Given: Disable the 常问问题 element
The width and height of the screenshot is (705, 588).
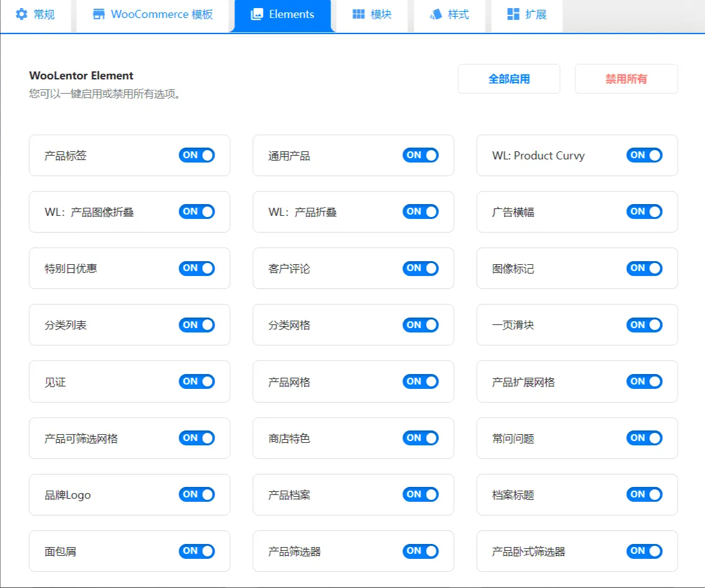Looking at the screenshot, I should pyautogui.click(x=644, y=438).
